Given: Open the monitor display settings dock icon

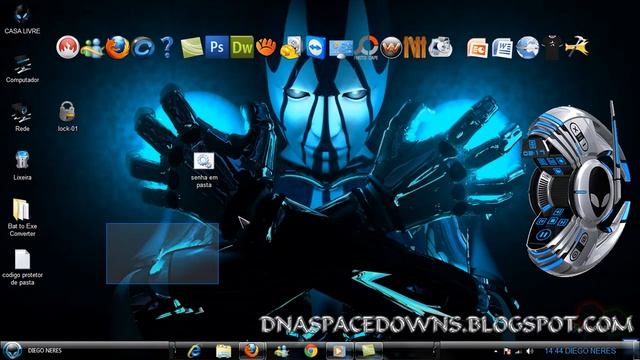Looking at the screenshot, I should coord(341,48).
